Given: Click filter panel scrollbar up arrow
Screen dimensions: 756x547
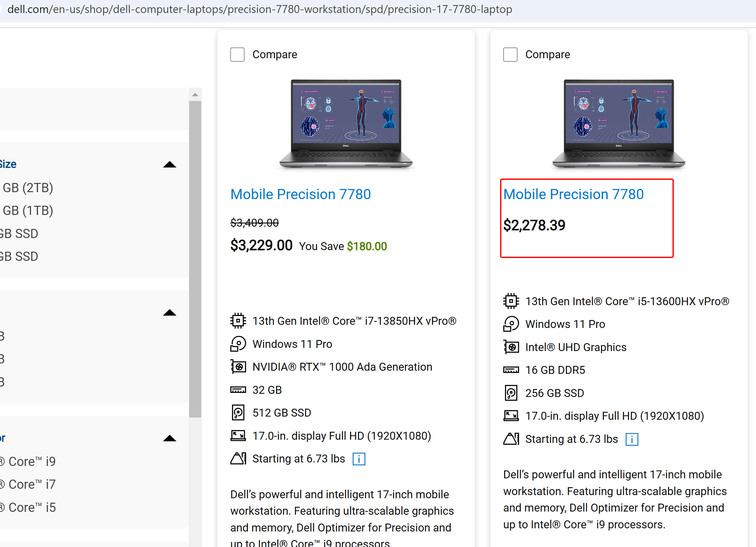Looking at the screenshot, I should (x=195, y=95).
